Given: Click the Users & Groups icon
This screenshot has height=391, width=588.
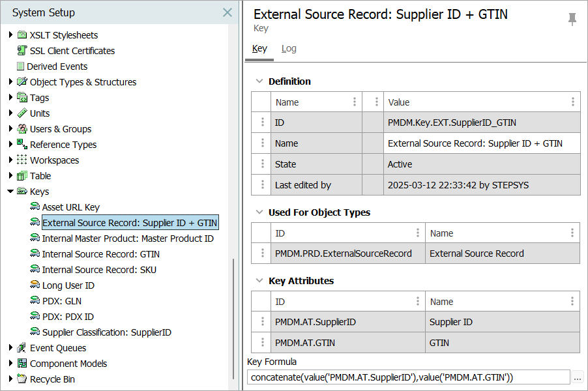Looking at the screenshot, I should pyautogui.click(x=22, y=129).
